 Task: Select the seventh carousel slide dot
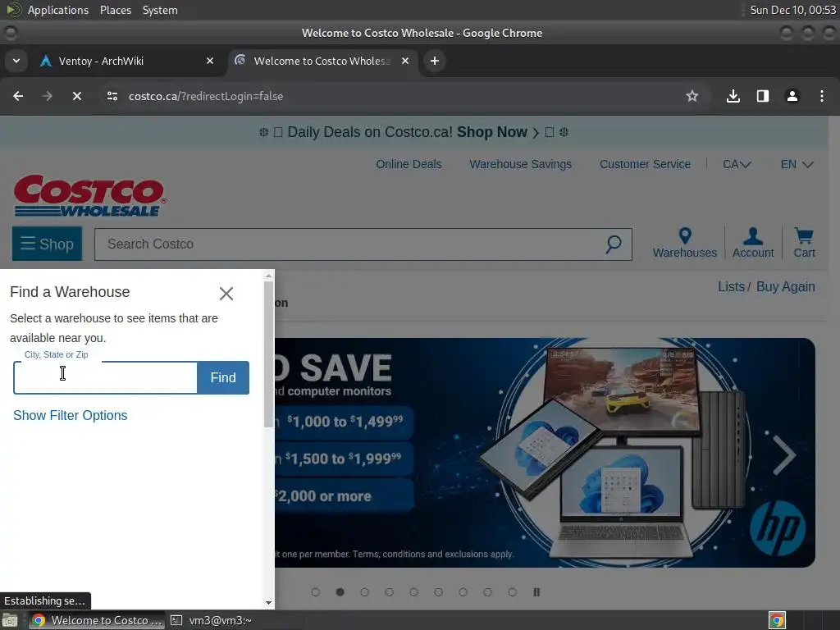pyautogui.click(x=463, y=592)
